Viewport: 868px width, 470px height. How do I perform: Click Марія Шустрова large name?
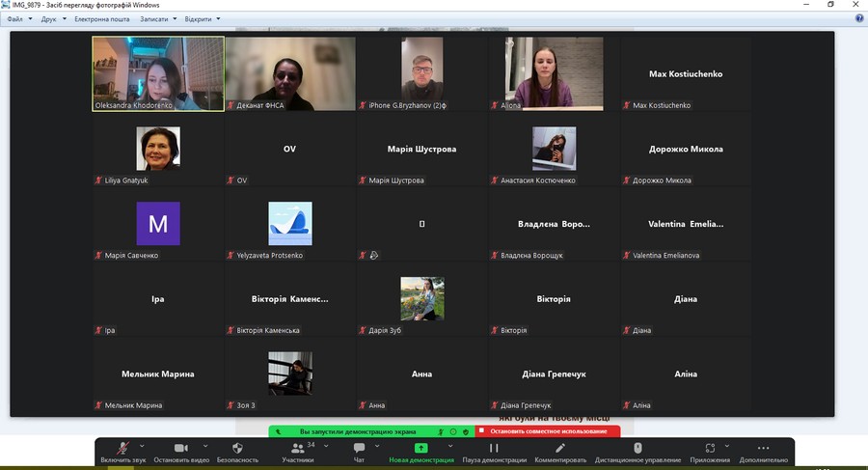pos(421,149)
